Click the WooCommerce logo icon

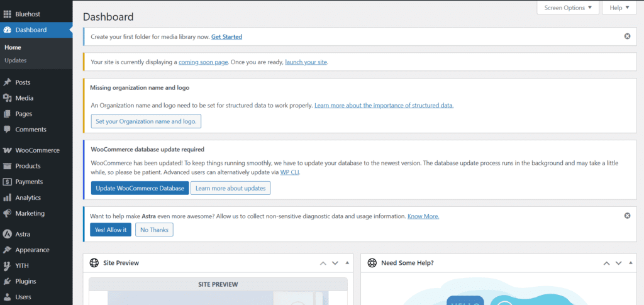pos(7,150)
